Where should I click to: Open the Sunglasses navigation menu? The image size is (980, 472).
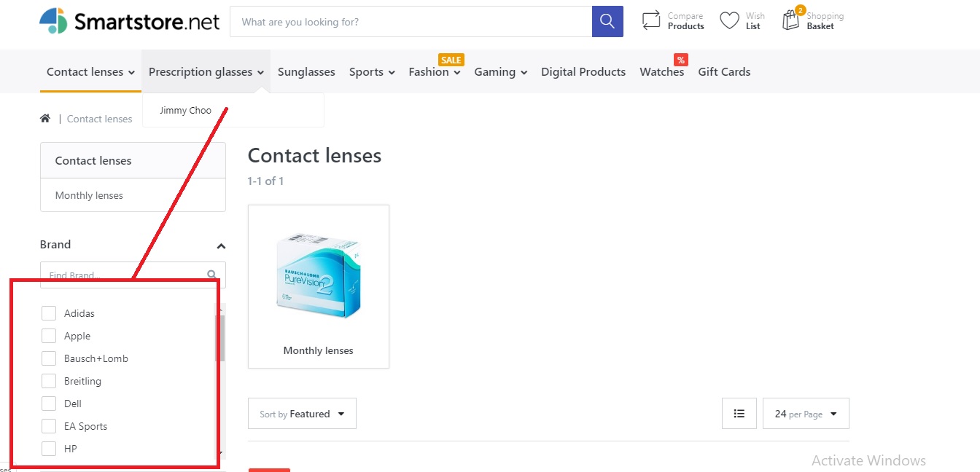click(306, 71)
